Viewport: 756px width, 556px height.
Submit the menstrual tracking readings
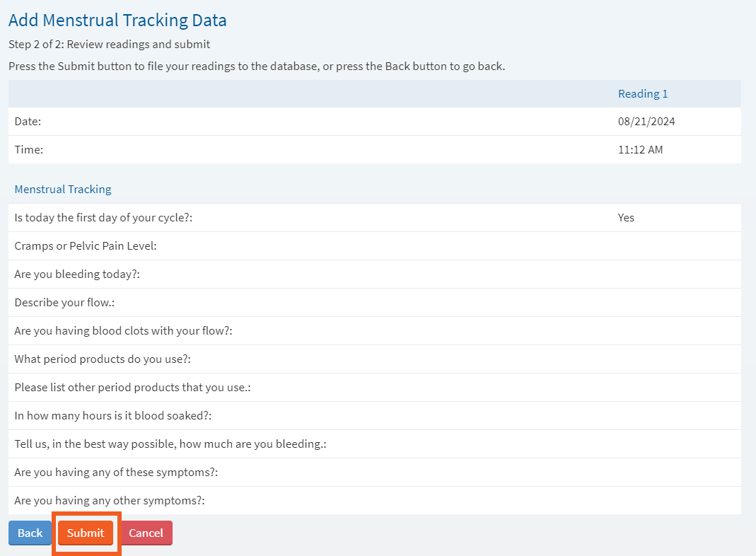pos(86,533)
